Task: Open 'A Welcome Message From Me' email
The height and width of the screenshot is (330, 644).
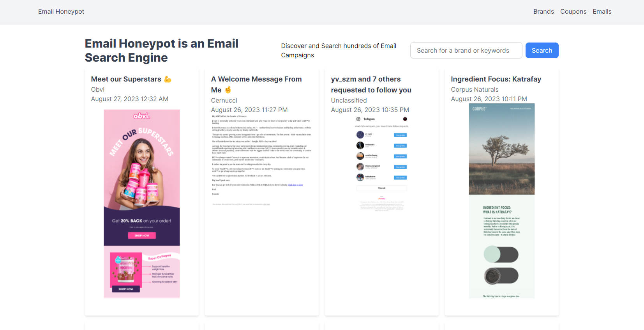Action: pos(256,85)
